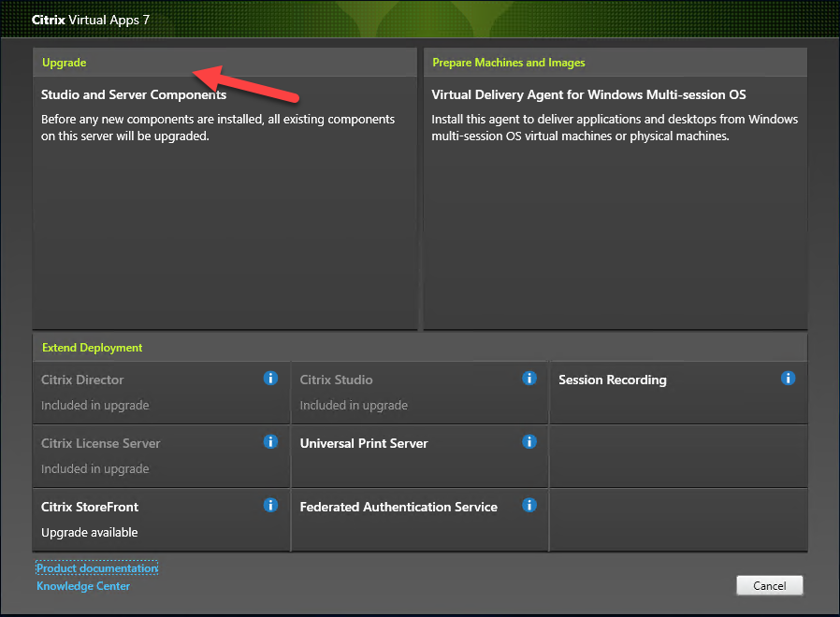Open the Product documentation link

pyautogui.click(x=97, y=567)
